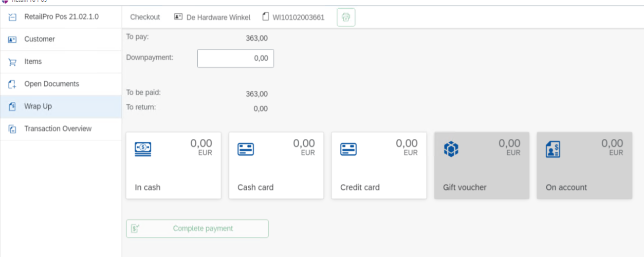Choose the Credit card payment tile
The height and width of the screenshot is (257, 644).
379,166
